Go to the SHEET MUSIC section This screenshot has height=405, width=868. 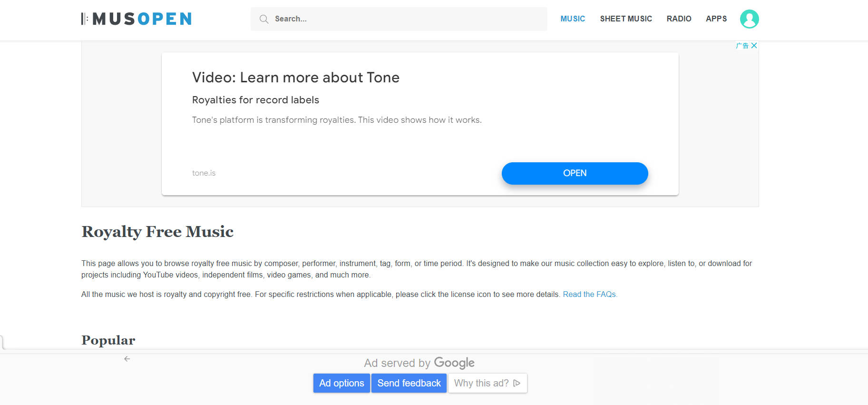[626, 19]
